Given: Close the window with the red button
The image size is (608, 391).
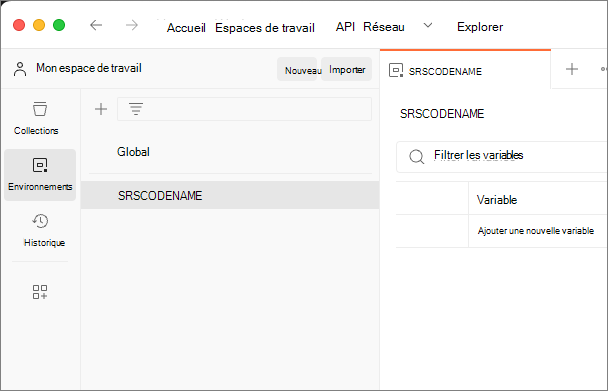Looking at the screenshot, I should pyautogui.click(x=19, y=25).
